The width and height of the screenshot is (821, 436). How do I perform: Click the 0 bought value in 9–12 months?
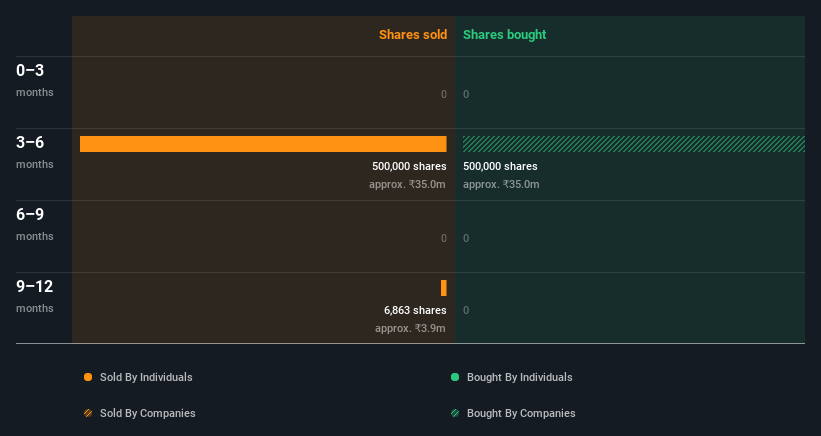tap(466, 310)
